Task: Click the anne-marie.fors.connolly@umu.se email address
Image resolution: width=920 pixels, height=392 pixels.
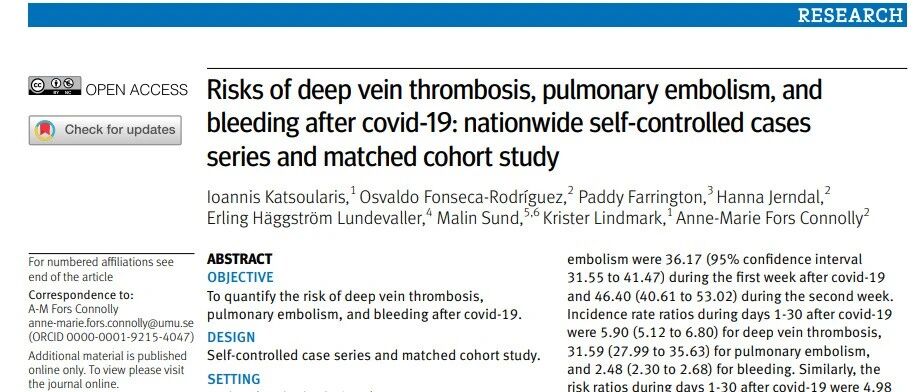Action: 111,323
